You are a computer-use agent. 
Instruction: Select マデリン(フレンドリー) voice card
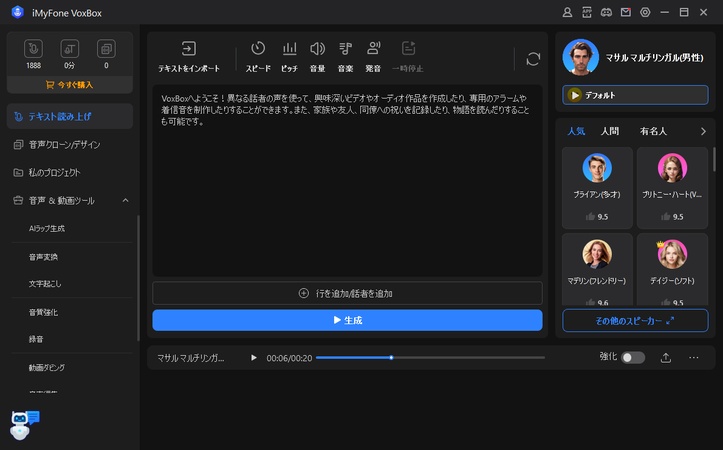click(597, 269)
